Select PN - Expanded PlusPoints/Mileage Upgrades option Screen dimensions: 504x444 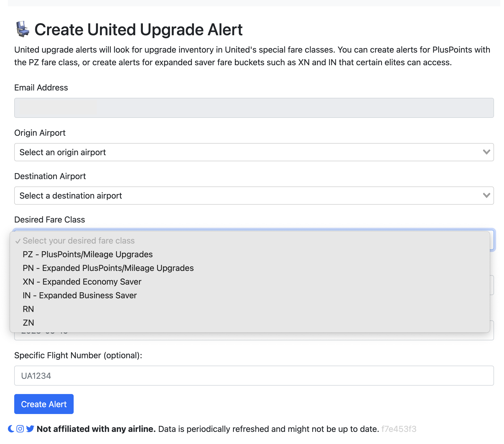tap(250, 268)
